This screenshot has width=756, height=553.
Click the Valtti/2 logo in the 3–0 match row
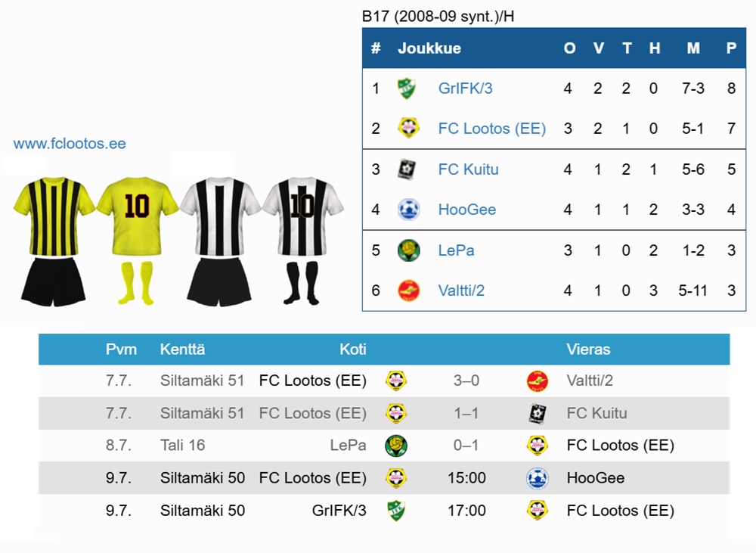click(537, 381)
